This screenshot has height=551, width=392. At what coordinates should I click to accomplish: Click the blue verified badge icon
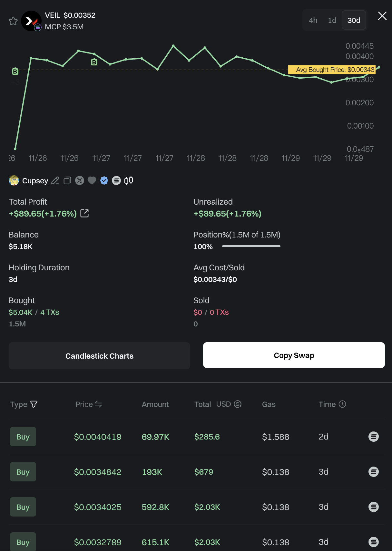click(x=104, y=180)
